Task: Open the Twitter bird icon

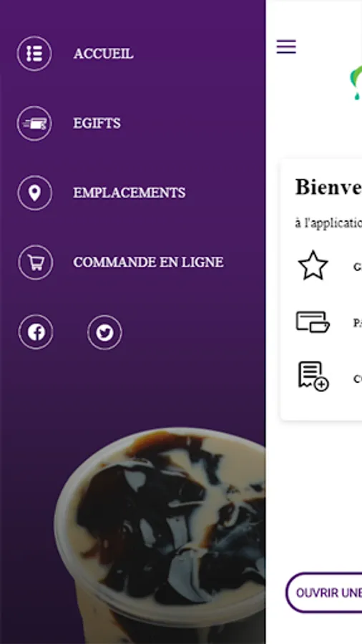Action: (x=104, y=332)
